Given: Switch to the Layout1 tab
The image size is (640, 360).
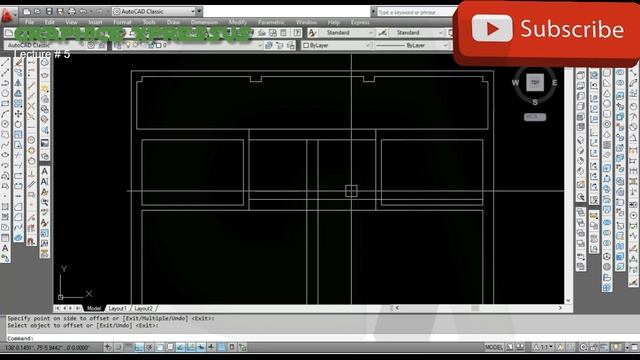Looking at the screenshot, I should click(118, 309).
